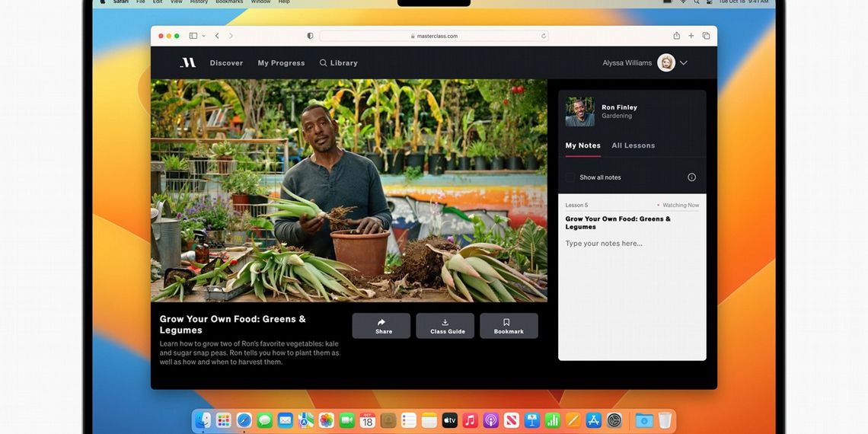This screenshot has height=434, width=868.
Task: Click the Alyssa Williams account name
Action: coord(627,63)
